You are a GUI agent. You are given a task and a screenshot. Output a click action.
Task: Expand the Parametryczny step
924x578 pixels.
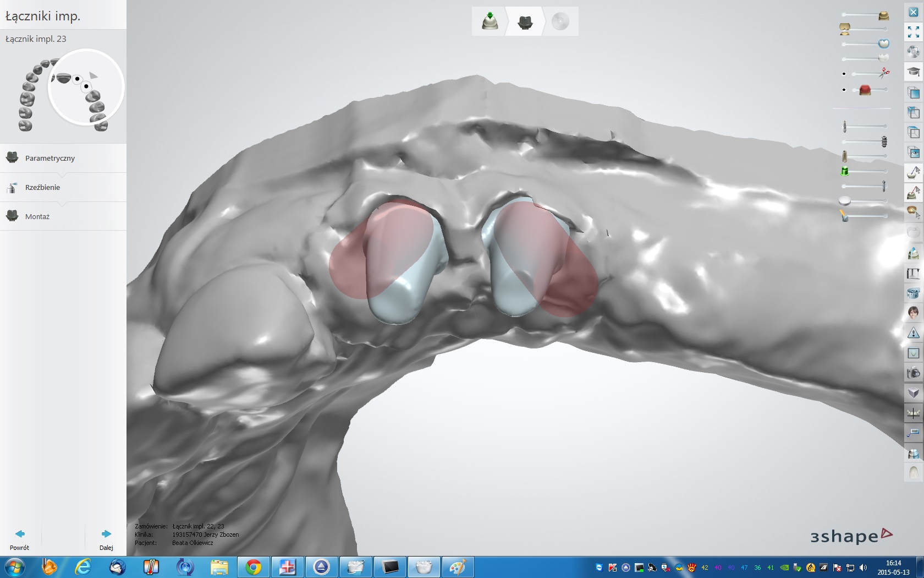pos(50,158)
